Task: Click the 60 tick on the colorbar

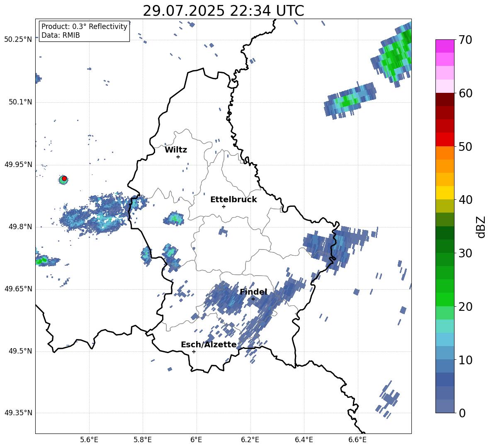Action: 465,93
